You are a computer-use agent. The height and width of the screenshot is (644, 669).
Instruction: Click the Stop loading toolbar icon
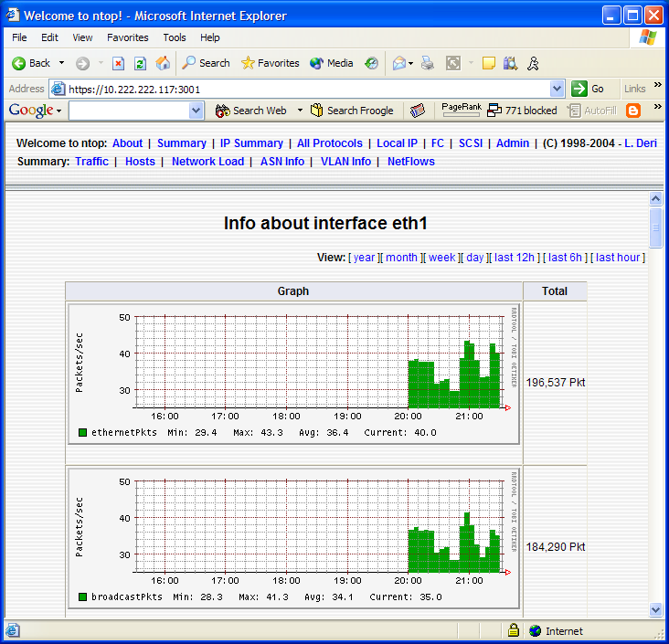tap(118, 63)
